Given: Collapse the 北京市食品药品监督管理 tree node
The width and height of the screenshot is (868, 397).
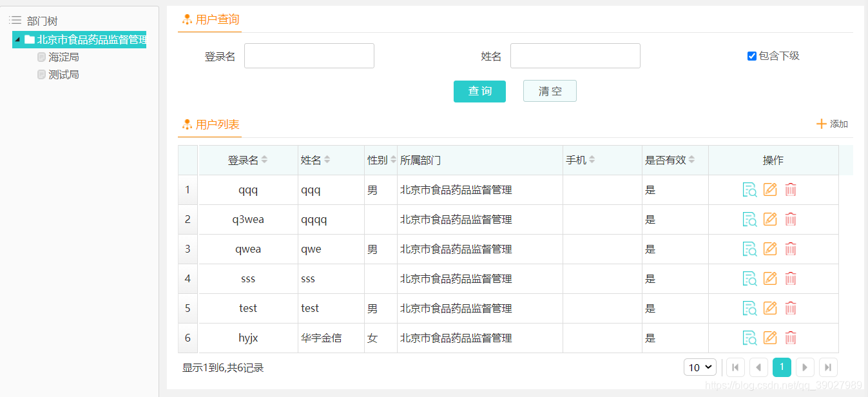Looking at the screenshot, I should pos(18,39).
